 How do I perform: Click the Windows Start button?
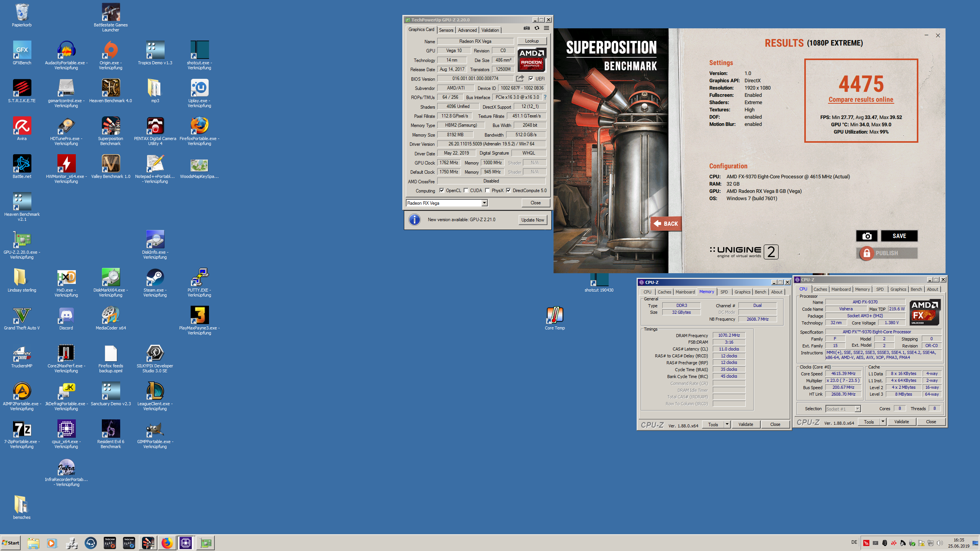point(11,543)
